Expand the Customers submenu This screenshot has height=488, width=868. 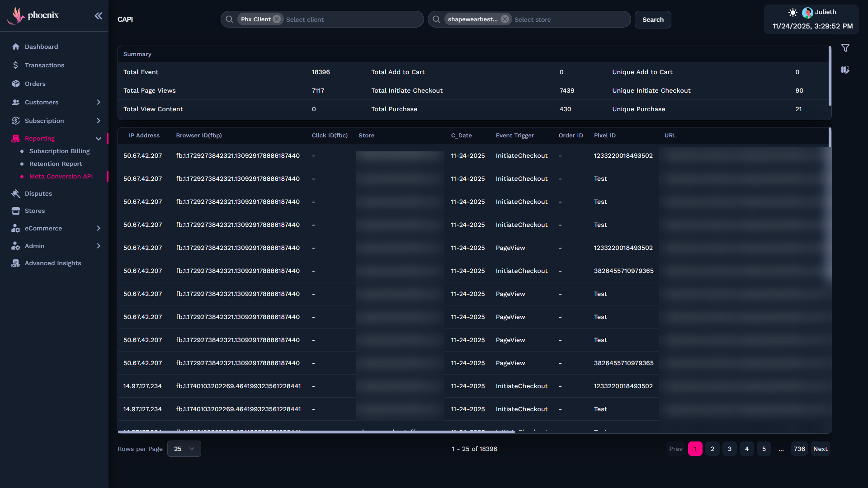coord(98,102)
